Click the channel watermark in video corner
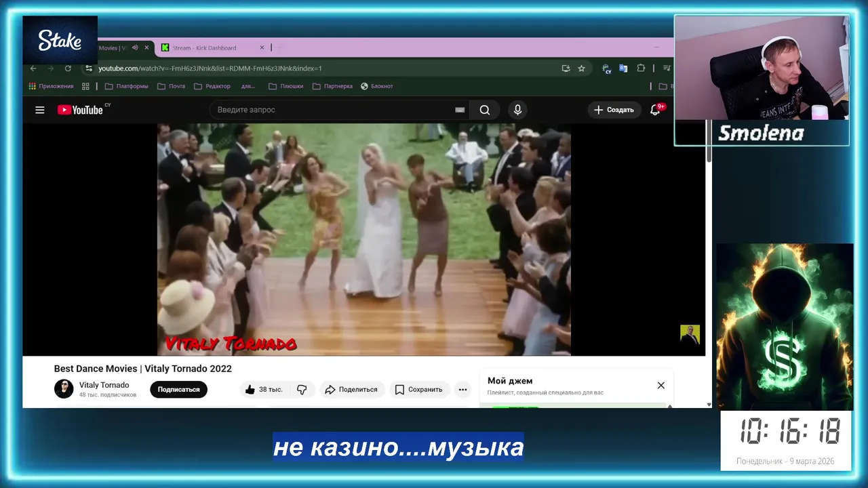 pyautogui.click(x=690, y=335)
